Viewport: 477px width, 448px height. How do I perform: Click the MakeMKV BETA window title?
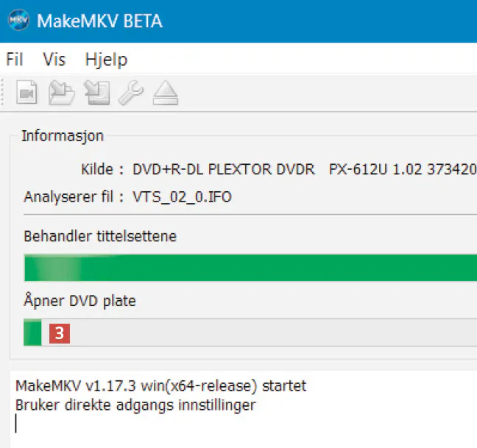(99, 21)
